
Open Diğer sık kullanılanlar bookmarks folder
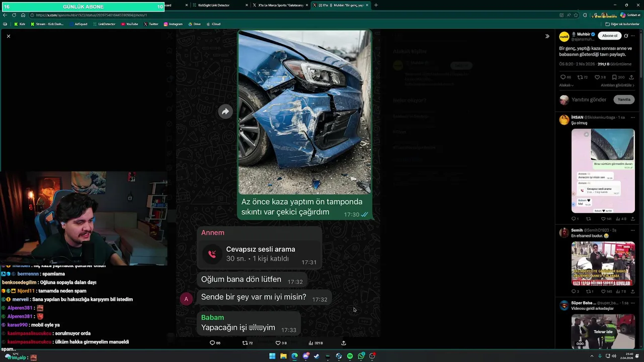click(623, 24)
